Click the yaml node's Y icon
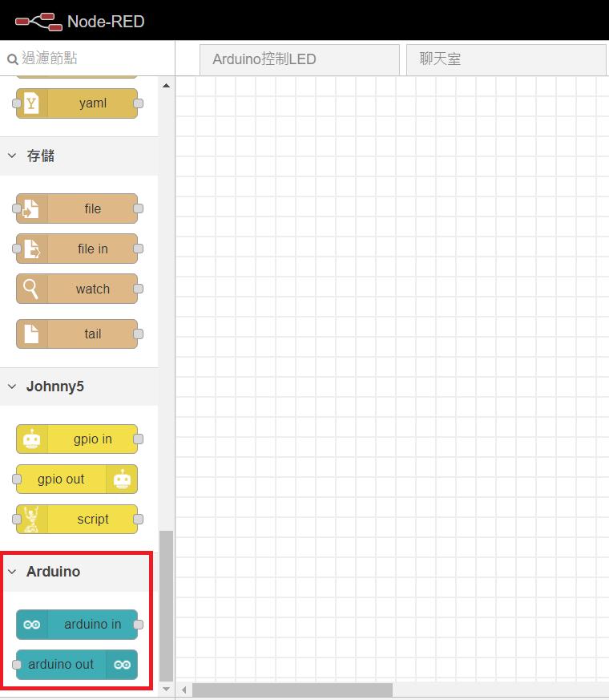 coord(31,103)
